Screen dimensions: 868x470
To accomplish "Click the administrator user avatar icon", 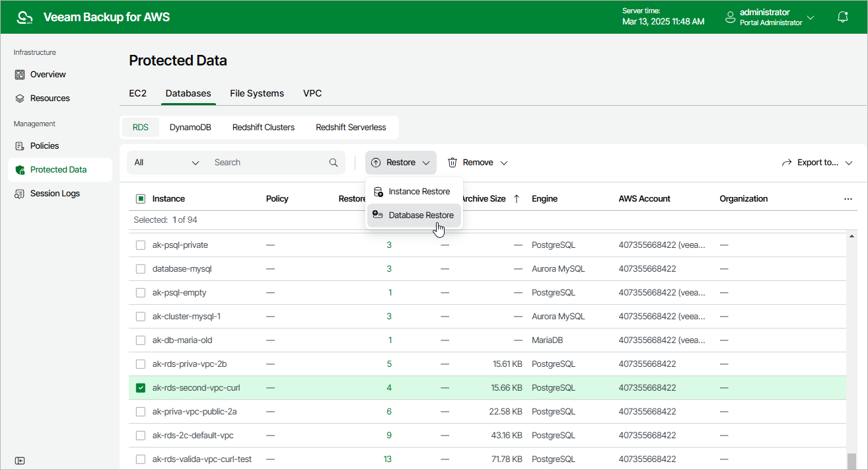I will click(x=731, y=17).
